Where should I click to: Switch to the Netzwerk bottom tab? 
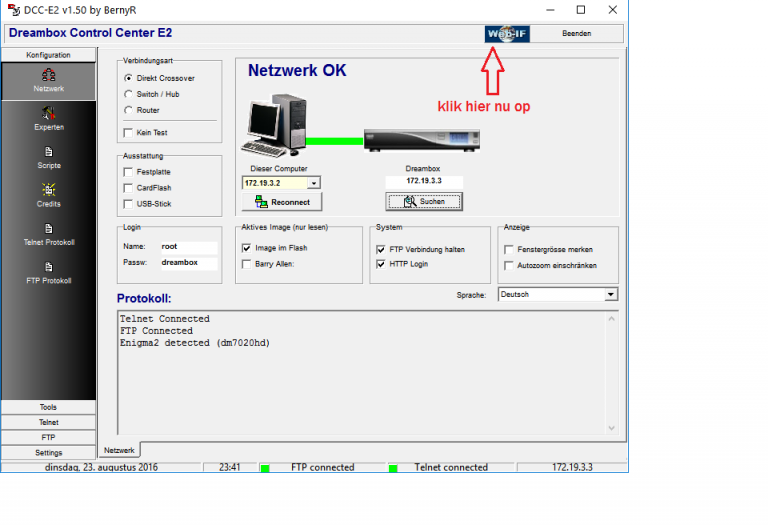(119, 451)
